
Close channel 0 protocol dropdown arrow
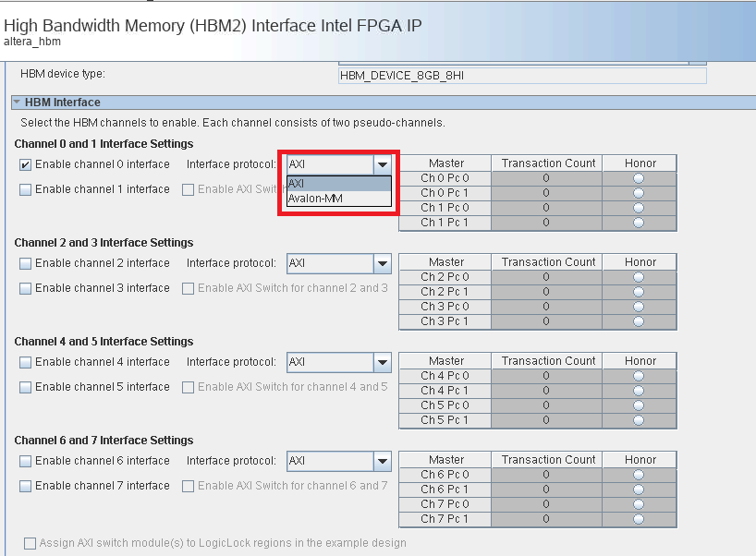[x=382, y=164]
